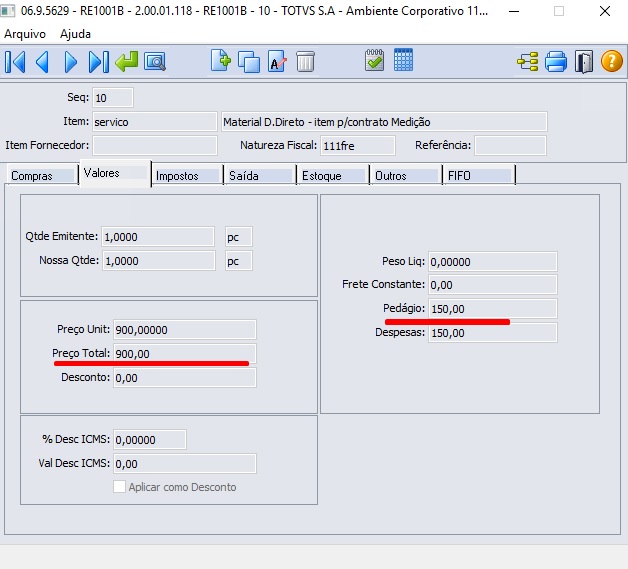Open help with orange question mark icon
Viewport: 628px width, 569px height.
612,61
